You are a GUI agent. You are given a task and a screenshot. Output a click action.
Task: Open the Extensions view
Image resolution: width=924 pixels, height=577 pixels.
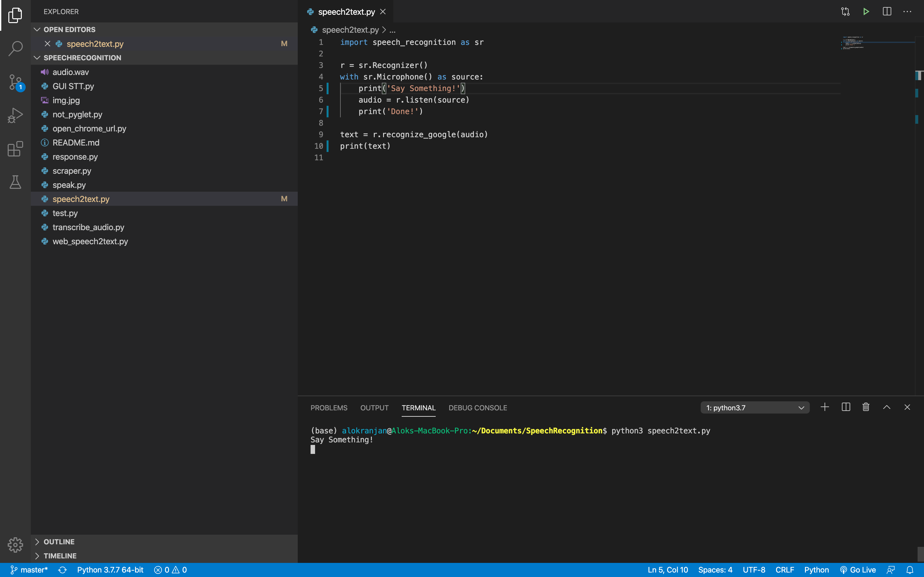point(15,149)
